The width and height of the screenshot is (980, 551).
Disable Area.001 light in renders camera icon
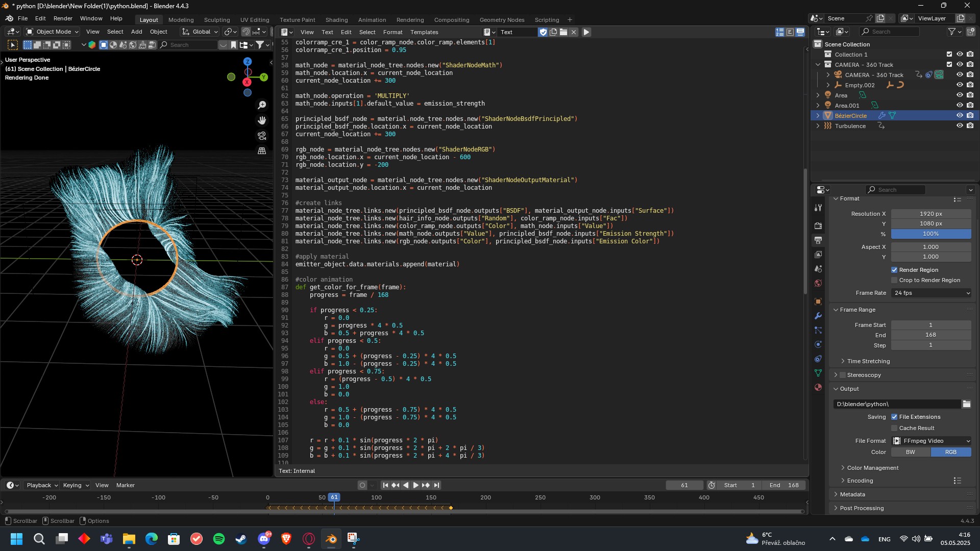(x=970, y=106)
